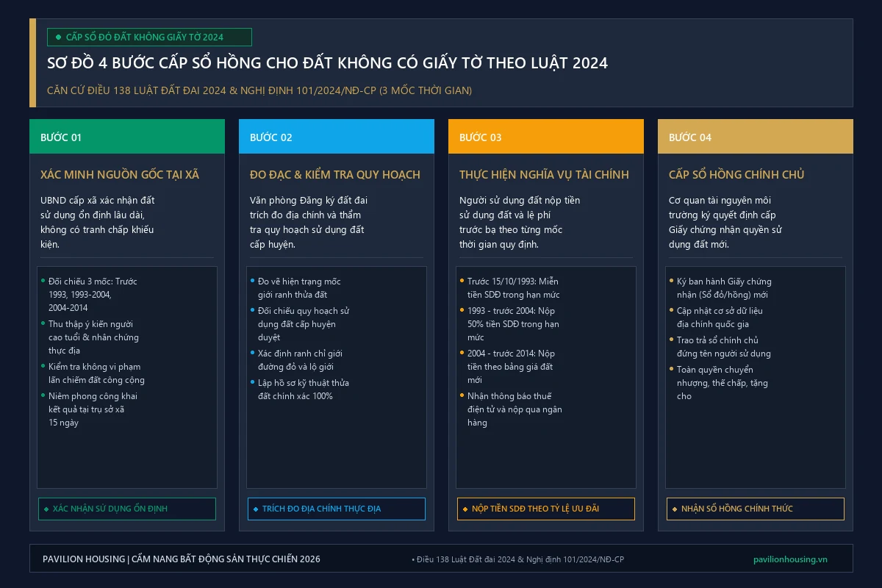Click the 'BƯỚC 02' blue header

pyautogui.click(x=337, y=137)
